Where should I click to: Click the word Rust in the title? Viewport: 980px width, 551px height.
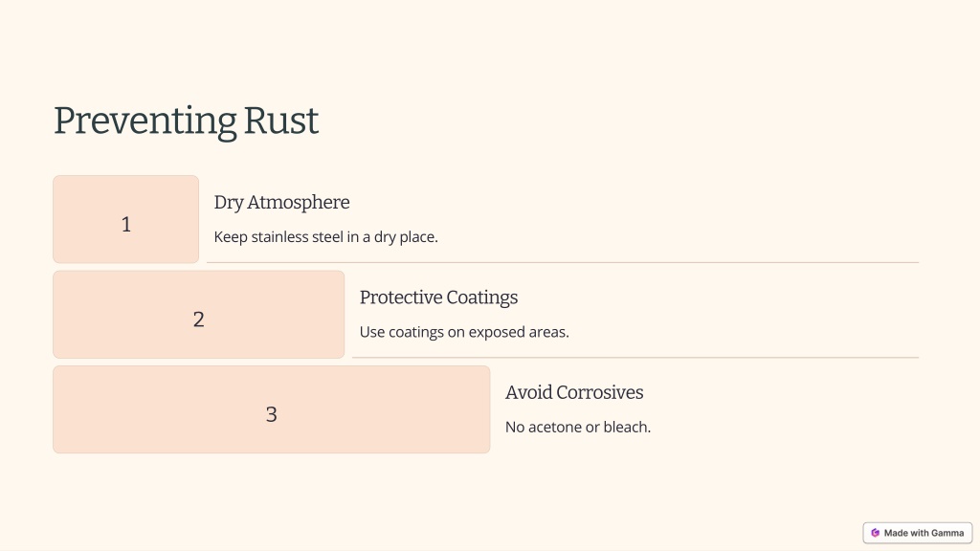coord(281,121)
